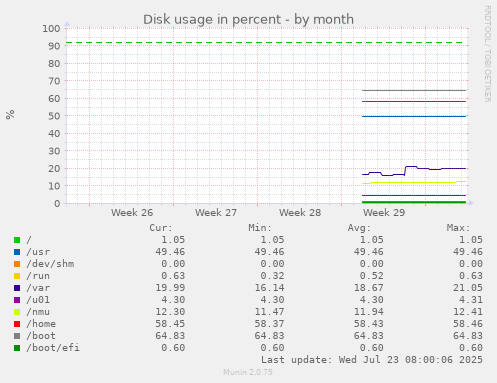Click the purple /u01 legend swatch
497x383 pixels.
click(17, 300)
